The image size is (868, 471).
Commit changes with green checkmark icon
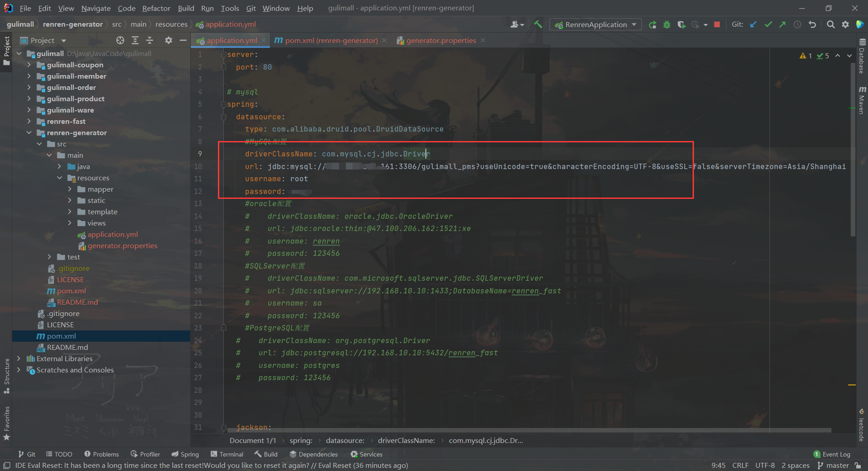(768, 24)
